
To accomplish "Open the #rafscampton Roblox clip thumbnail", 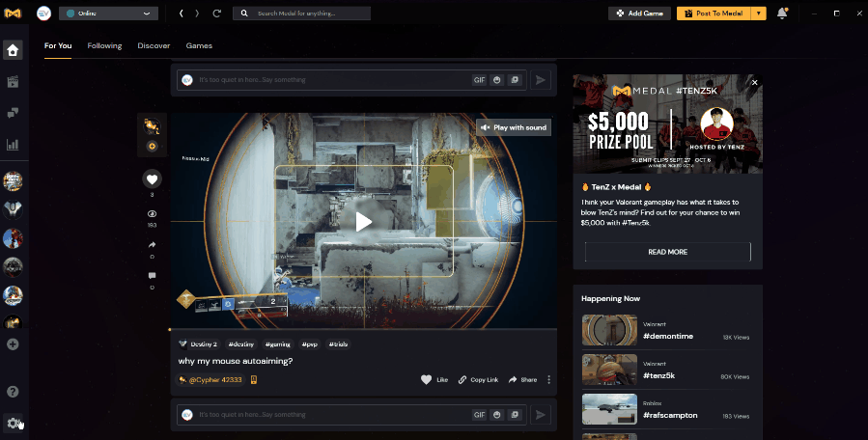I will (609, 409).
